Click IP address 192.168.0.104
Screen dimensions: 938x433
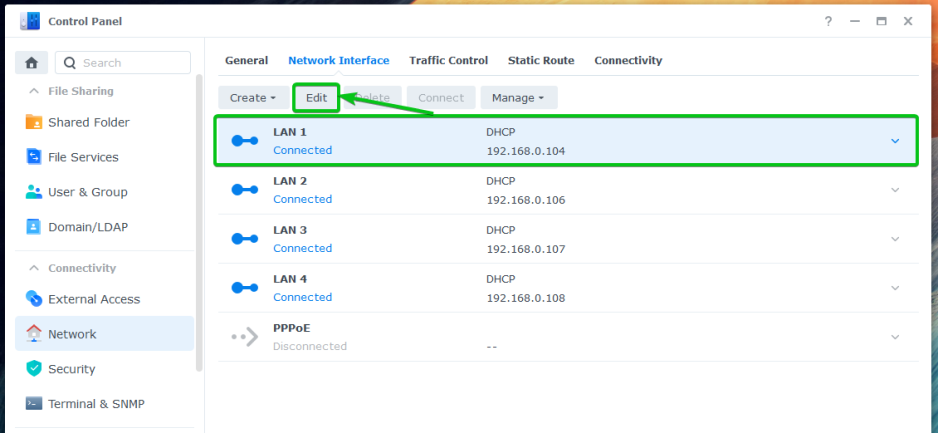526,151
